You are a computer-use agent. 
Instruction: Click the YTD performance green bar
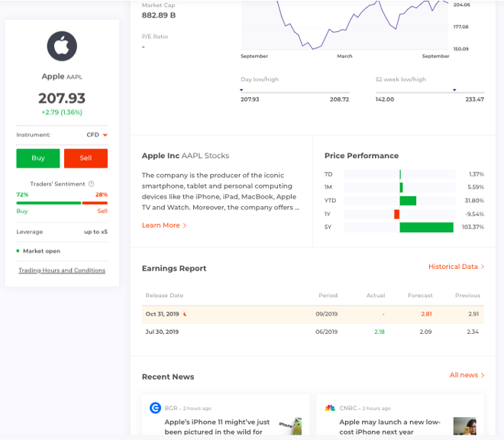408,201
